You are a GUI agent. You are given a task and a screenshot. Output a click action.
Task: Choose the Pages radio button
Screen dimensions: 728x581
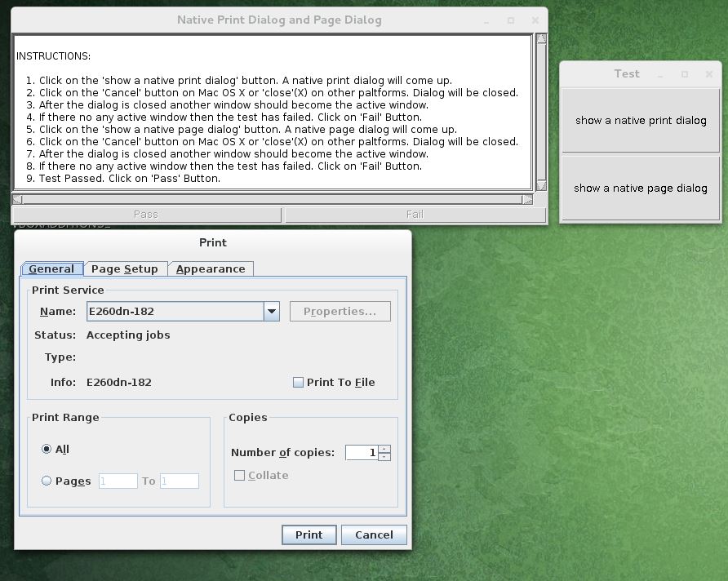[47, 481]
